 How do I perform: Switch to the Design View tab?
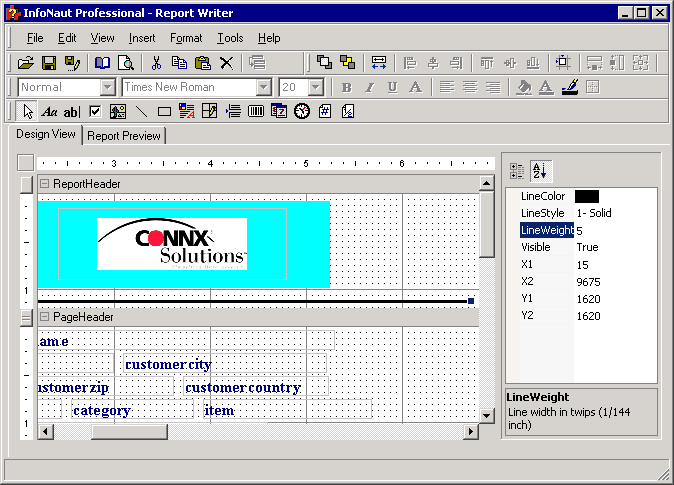(x=46, y=134)
